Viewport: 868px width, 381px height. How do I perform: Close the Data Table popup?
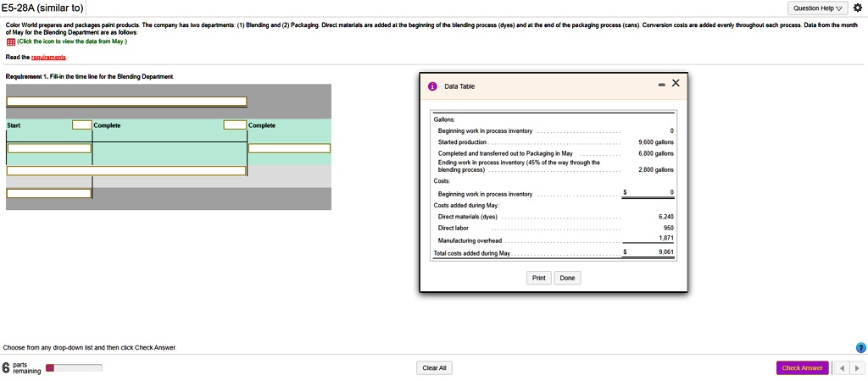point(675,83)
